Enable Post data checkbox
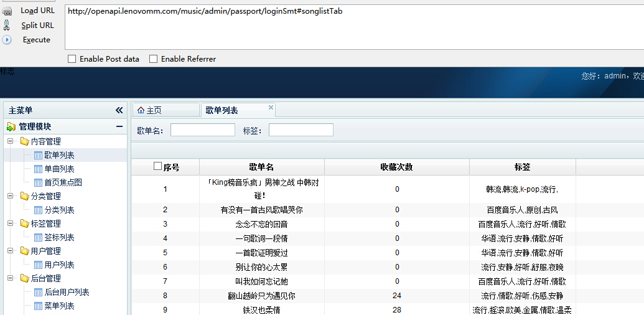The width and height of the screenshot is (644, 315). click(72, 59)
